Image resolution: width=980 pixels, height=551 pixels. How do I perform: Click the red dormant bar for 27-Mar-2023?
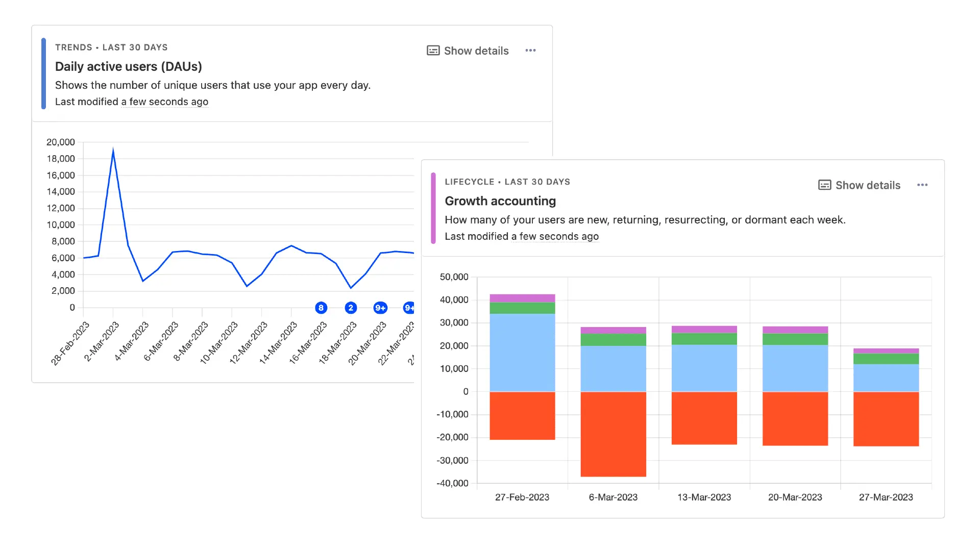click(x=886, y=419)
